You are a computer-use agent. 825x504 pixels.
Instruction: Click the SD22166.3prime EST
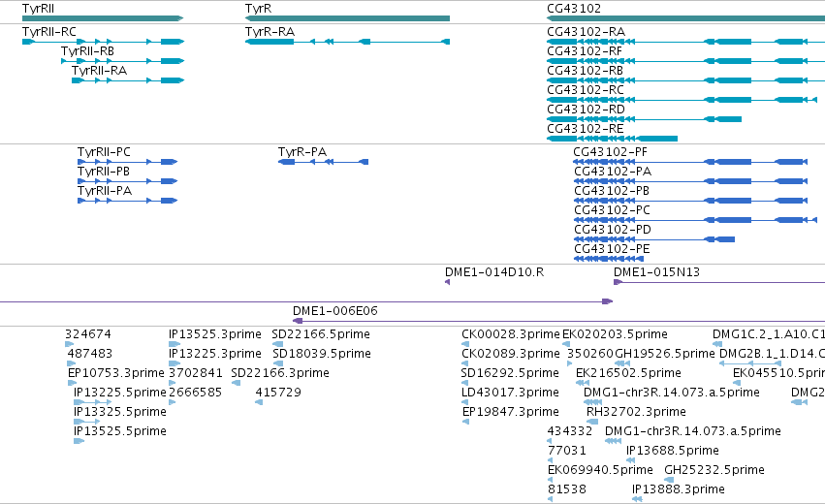click(236, 383)
